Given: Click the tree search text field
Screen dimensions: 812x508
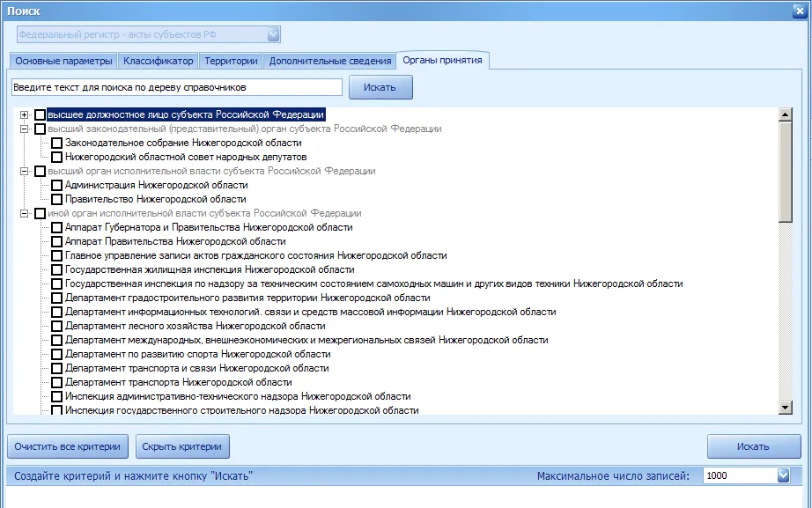Looking at the screenshot, I should (x=177, y=87).
